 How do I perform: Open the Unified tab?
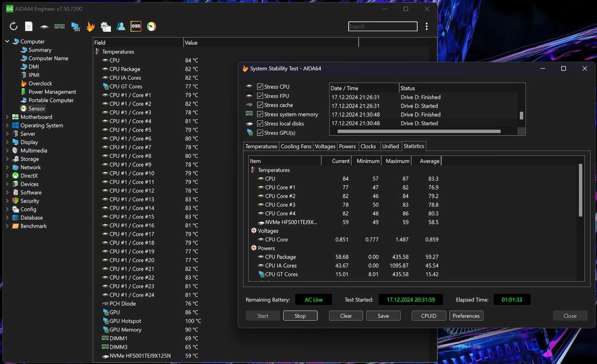[x=390, y=146]
